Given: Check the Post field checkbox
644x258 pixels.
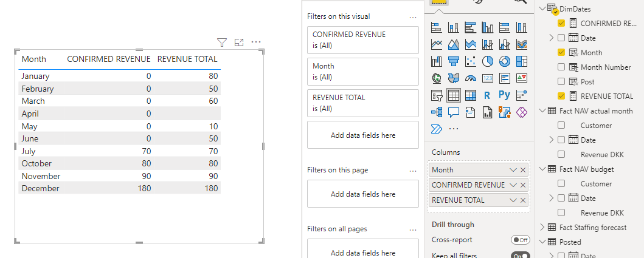Looking at the screenshot, I should tap(561, 81).
